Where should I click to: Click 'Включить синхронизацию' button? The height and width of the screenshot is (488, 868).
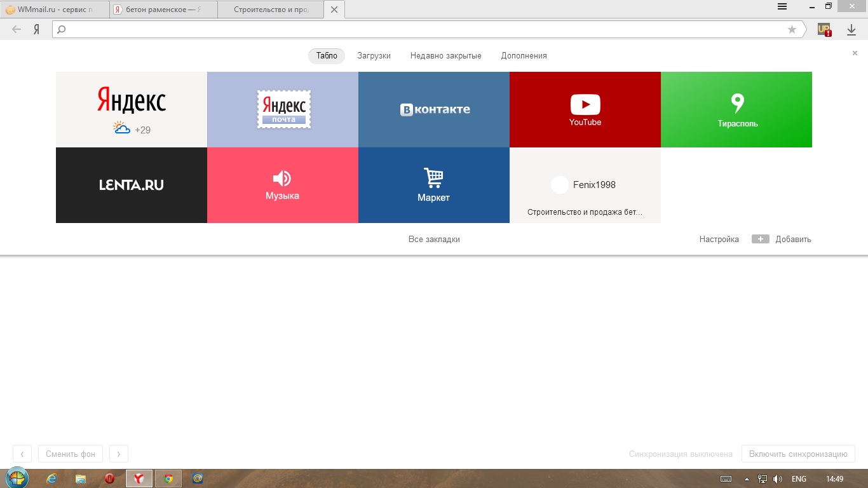click(798, 454)
